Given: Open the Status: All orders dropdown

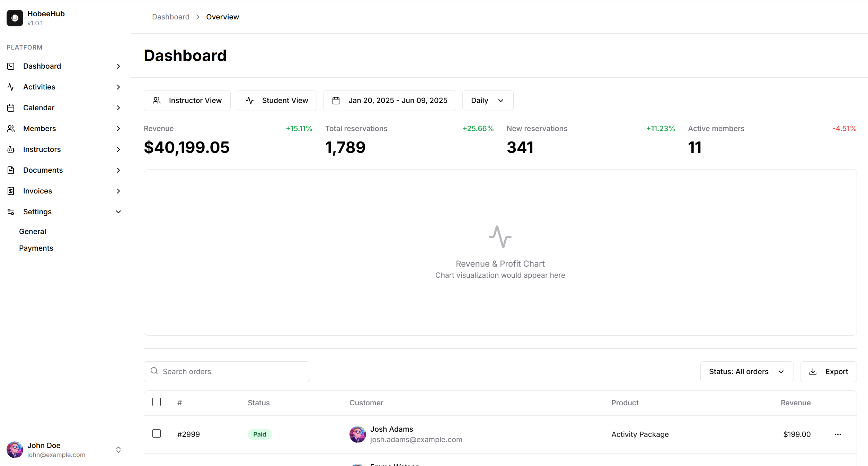Looking at the screenshot, I should coord(747,372).
